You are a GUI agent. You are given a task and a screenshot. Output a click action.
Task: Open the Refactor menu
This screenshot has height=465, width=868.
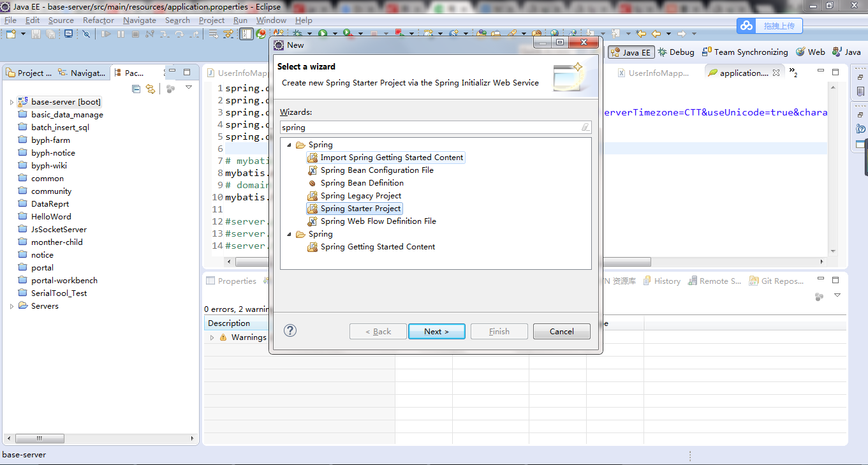pos(98,20)
